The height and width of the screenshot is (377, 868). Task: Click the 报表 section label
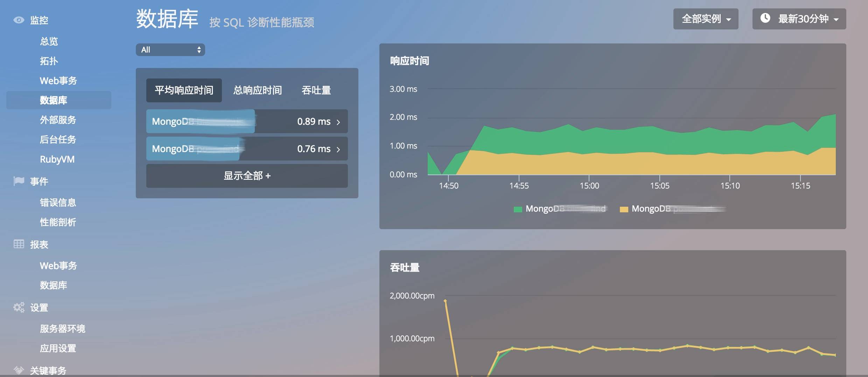(39, 245)
